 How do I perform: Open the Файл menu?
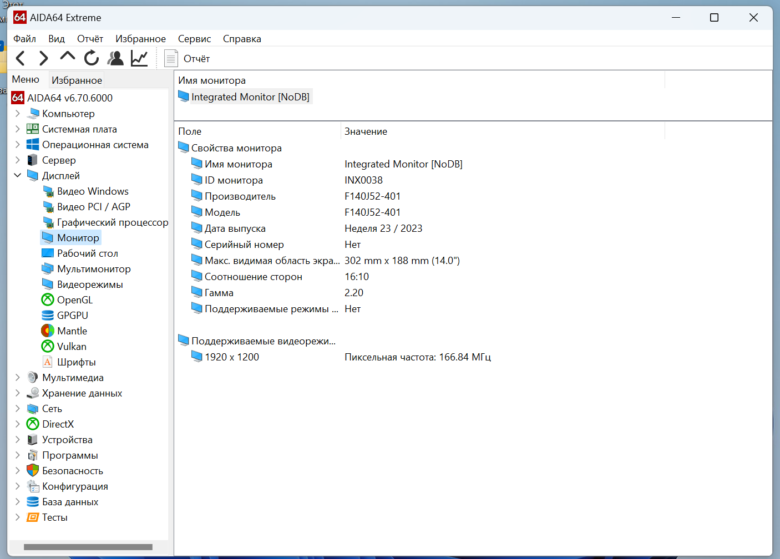pos(24,39)
